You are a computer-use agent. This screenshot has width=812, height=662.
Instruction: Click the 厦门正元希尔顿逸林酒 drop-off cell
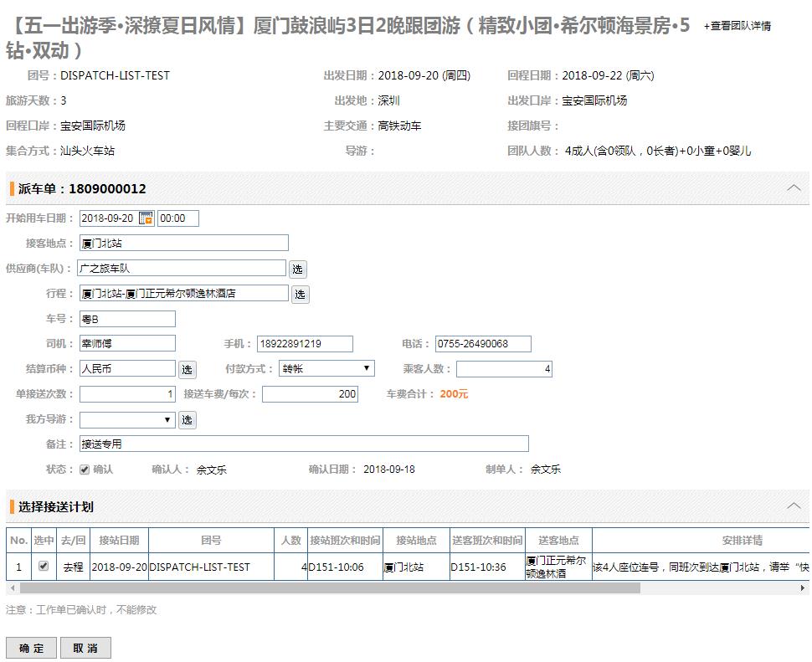(x=558, y=567)
